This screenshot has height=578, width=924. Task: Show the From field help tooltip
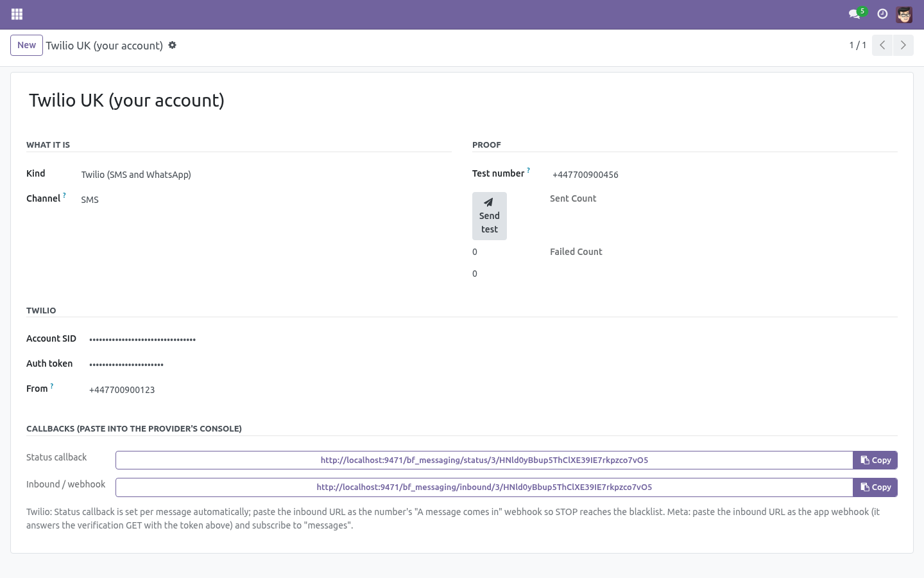click(52, 386)
